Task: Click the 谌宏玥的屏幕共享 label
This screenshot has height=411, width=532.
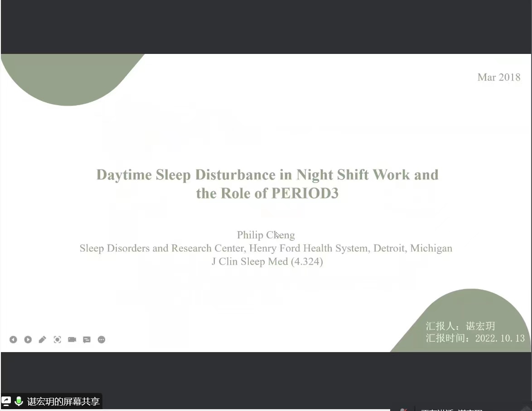Action: (63, 401)
